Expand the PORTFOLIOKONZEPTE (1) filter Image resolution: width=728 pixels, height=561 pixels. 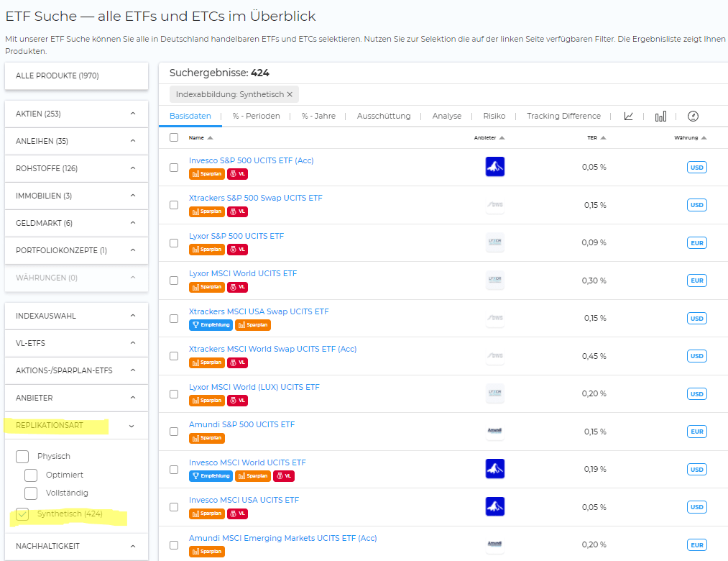[x=77, y=250]
